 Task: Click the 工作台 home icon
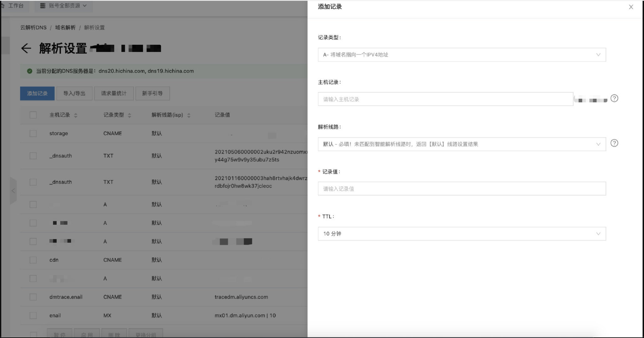(x=3, y=6)
